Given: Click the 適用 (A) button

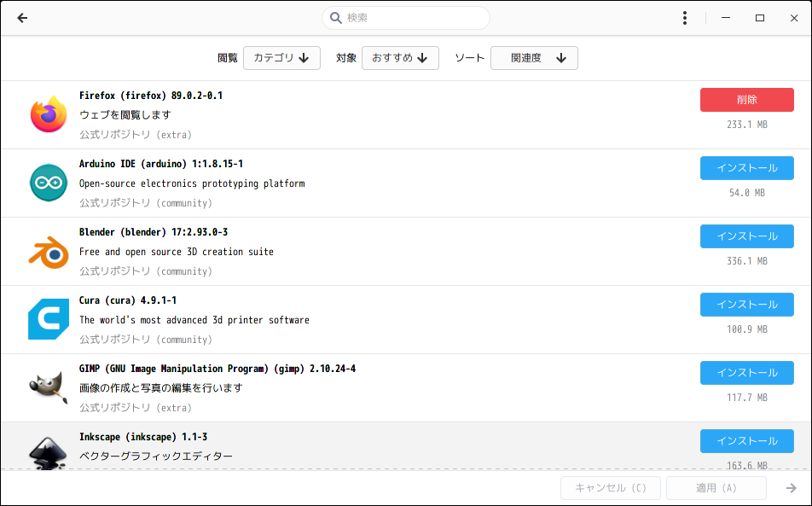Looking at the screenshot, I should (716, 488).
